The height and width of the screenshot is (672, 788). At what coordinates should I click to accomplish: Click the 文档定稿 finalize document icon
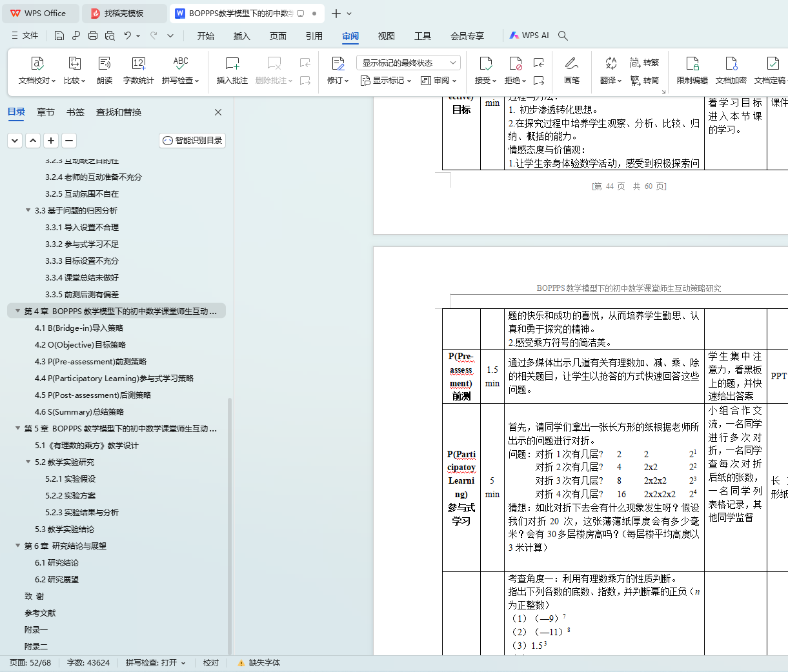[x=773, y=63]
